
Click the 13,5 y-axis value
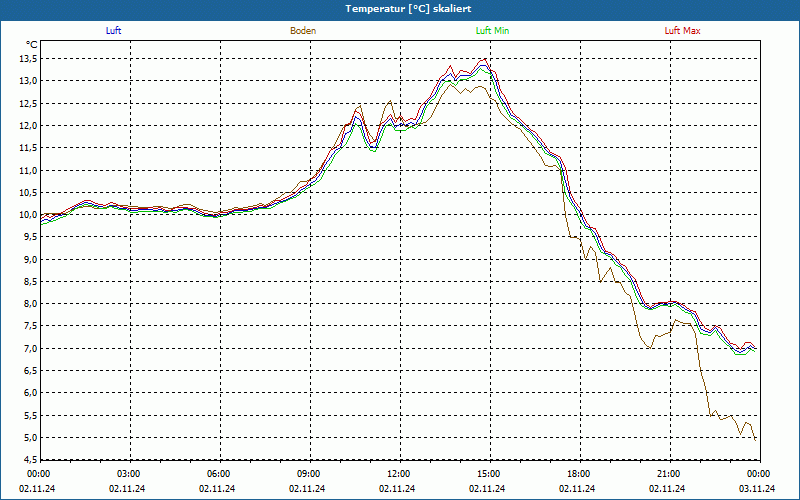(28, 59)
